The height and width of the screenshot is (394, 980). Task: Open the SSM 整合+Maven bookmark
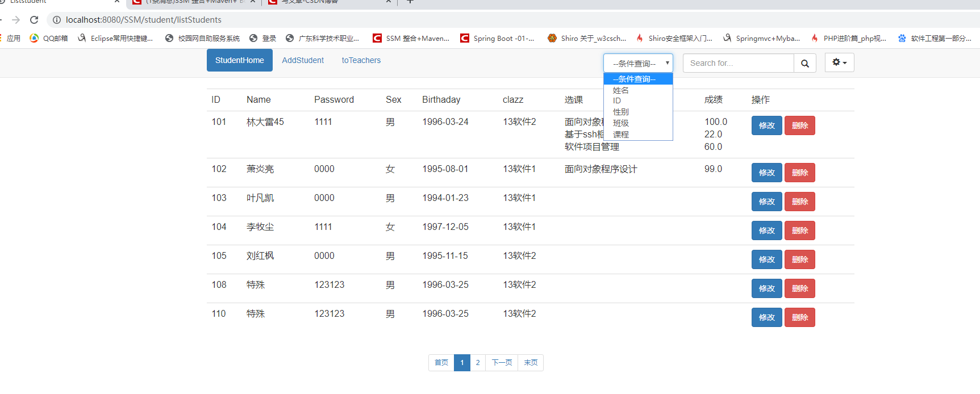(411, 38)
